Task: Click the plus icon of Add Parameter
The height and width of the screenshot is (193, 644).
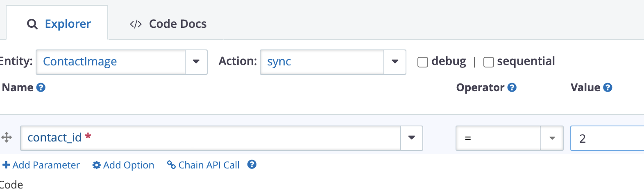Action: tap(6, 165)
